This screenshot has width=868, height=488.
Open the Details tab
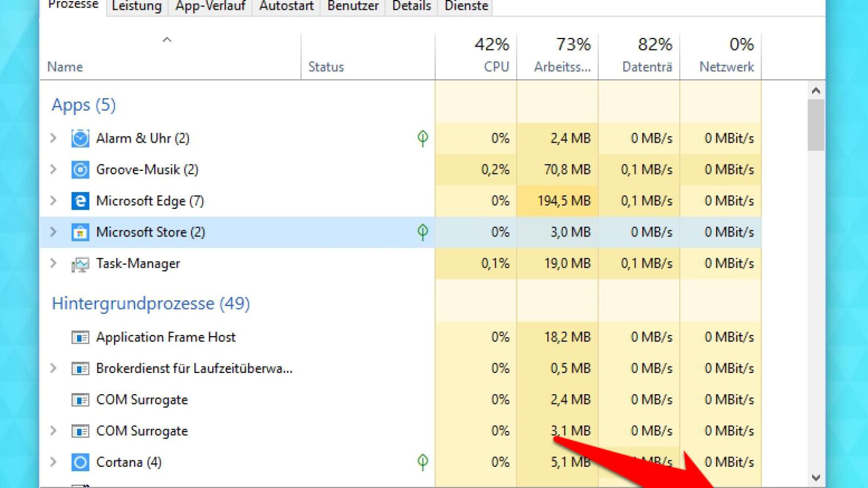tap(412, 7)
